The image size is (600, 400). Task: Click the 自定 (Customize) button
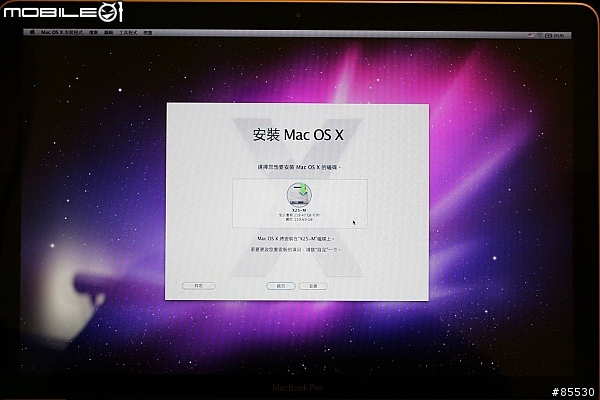click(199, 286)
